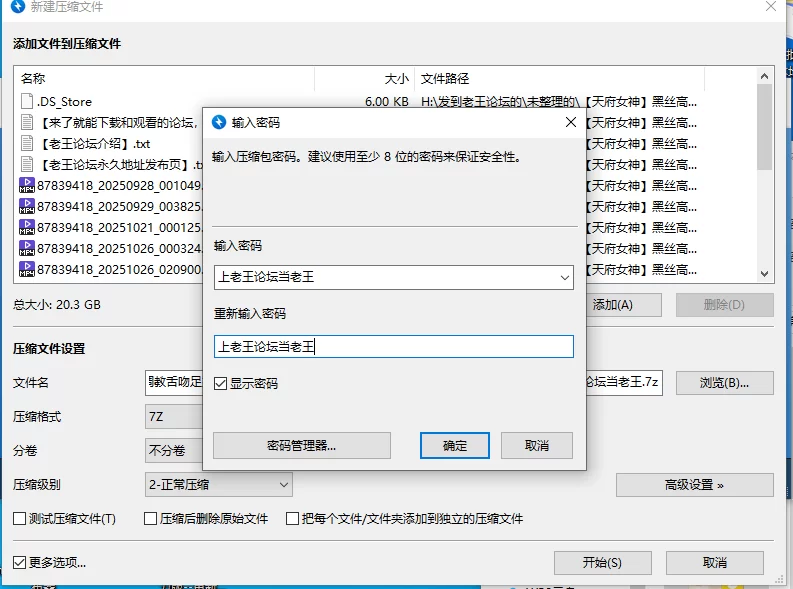This screenshot has width=793, height=589.
Task: Click the file list vertical scrollbar thumb
Action: [764, 126]
